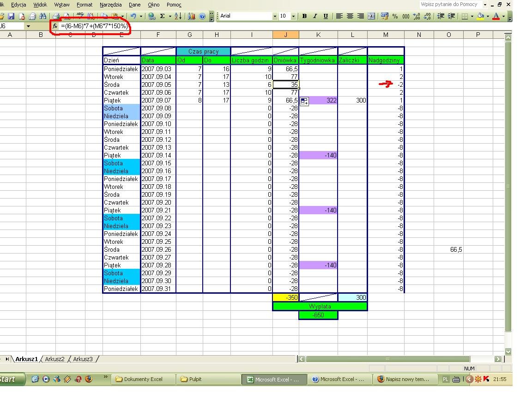Run the ABC spelling check
The height and width of the screenshot is (399, 532).
point(80,16)
